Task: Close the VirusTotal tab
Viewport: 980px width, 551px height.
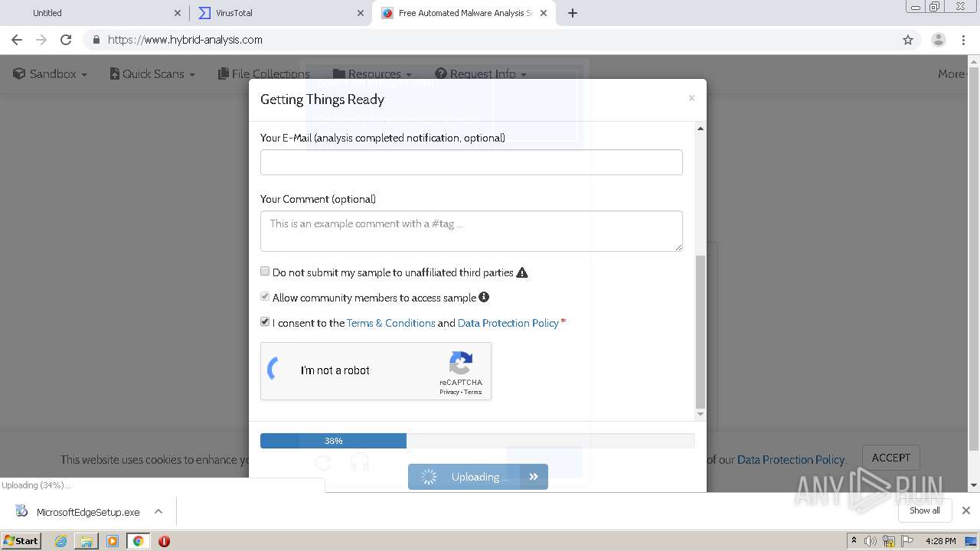Action: pyautogui.click(x=361, y=13)
